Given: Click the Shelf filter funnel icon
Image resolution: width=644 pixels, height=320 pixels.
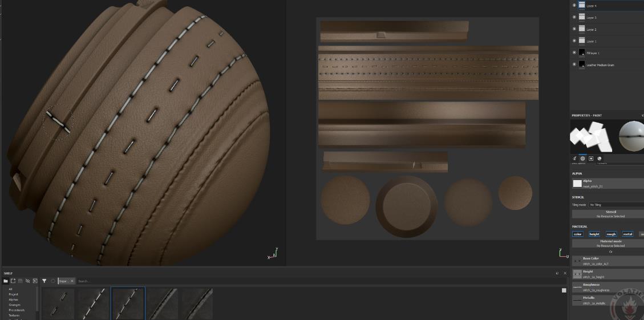Looking at the screenshot, I should (x=44, y=281).
